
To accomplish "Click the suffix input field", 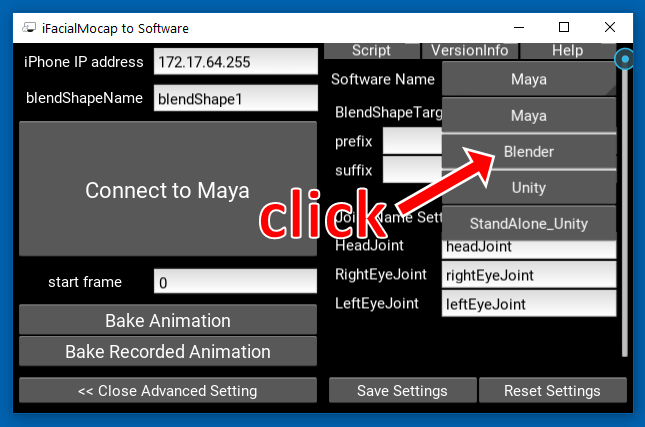I will point(412,170).
